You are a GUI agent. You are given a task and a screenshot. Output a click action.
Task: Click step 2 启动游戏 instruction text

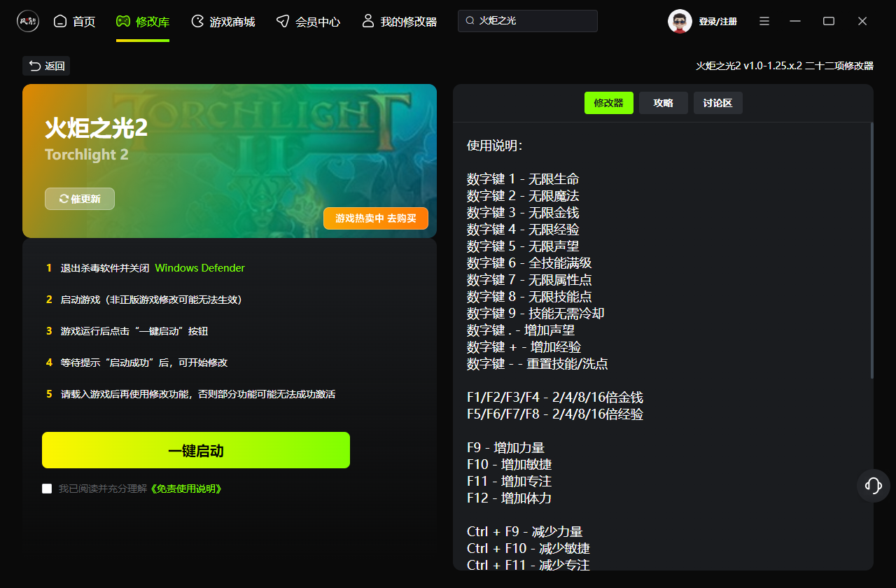pyautogui.click(x=151, y=300)
